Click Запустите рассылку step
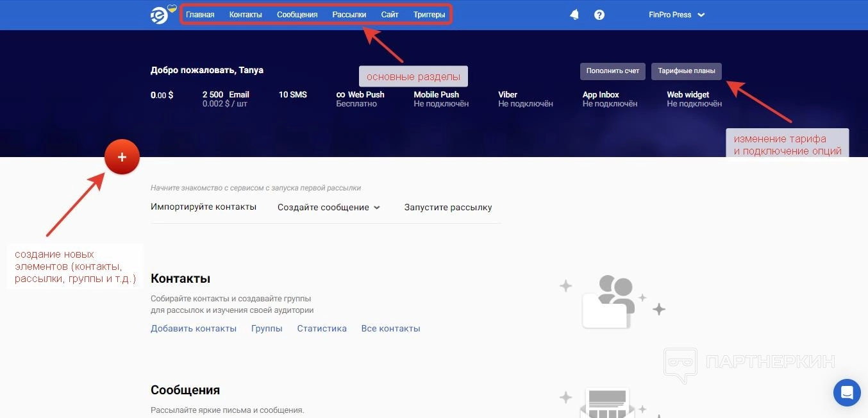This screenshot has height=418, width=868. click(448, 207)
